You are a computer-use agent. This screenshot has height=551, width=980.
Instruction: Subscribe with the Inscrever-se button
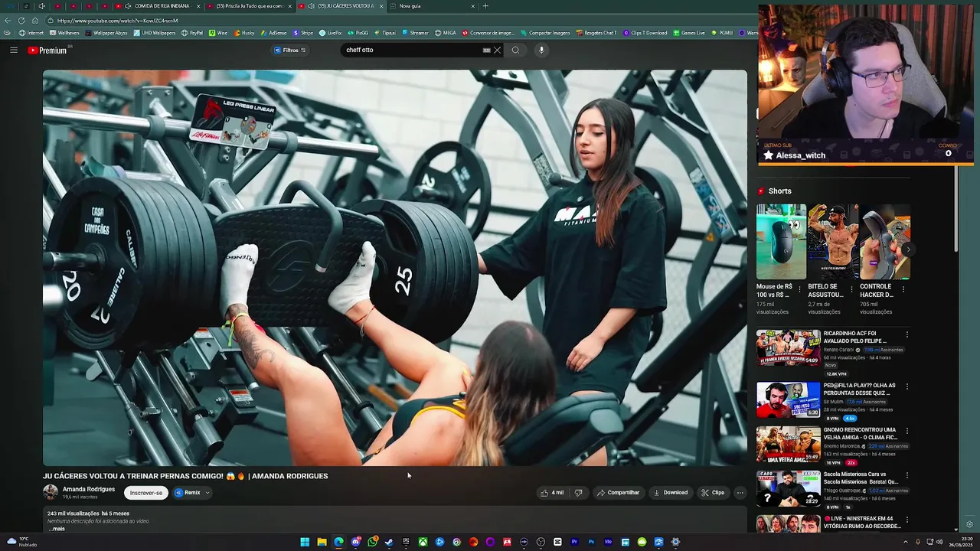click(146, 493)
